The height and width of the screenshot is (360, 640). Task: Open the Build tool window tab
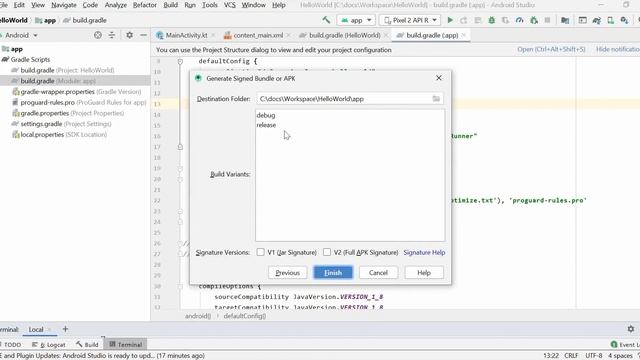coord(87,344)
